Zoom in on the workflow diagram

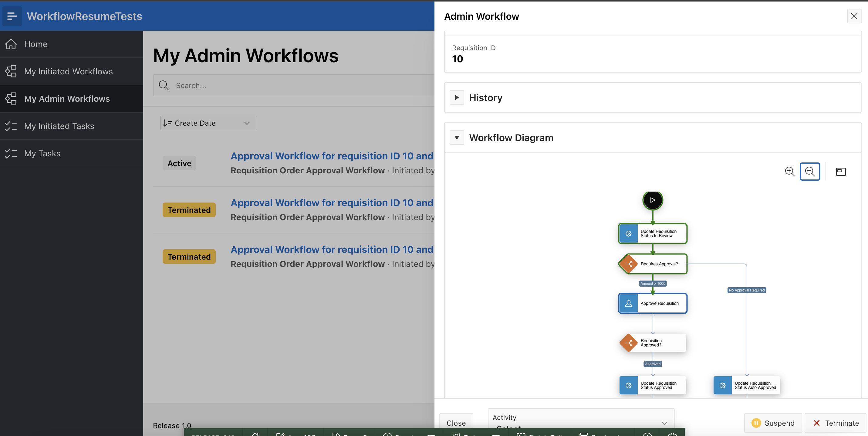(x=789, y=172)
